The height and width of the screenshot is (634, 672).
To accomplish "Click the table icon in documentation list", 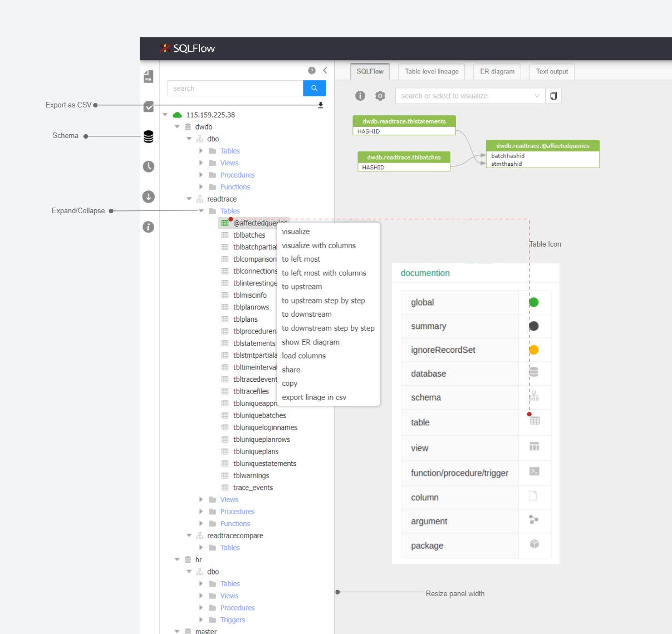I will pyautogui.click(x=534, y=421).
